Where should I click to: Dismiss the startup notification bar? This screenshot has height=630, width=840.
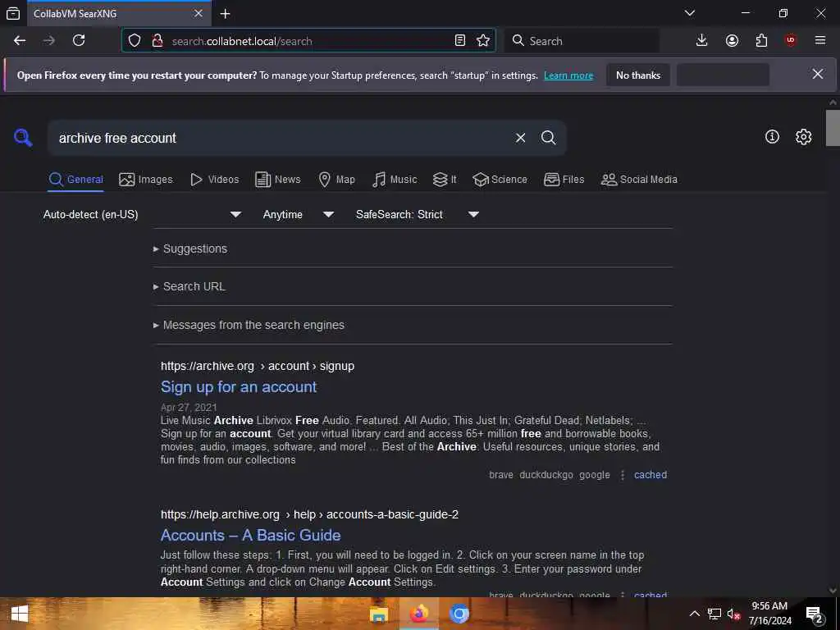click(818, 75)
